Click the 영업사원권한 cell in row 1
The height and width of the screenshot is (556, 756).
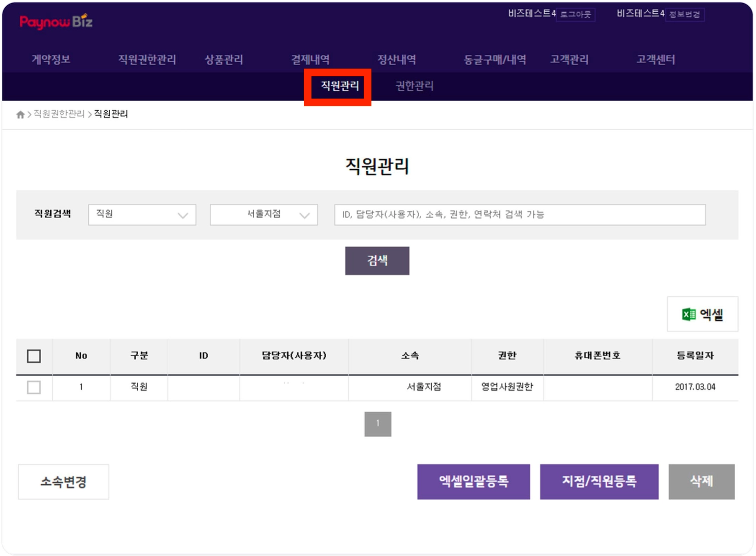click(x=508, y=387)
